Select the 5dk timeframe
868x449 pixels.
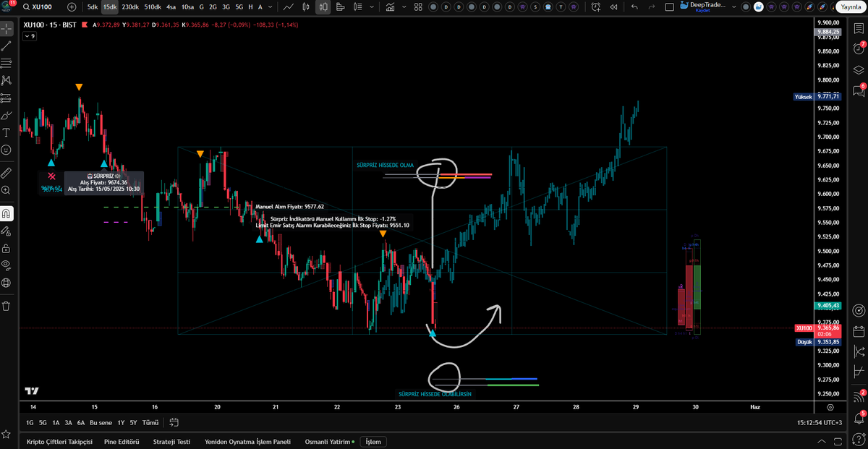pyautogui.click(x=92, y=7)
